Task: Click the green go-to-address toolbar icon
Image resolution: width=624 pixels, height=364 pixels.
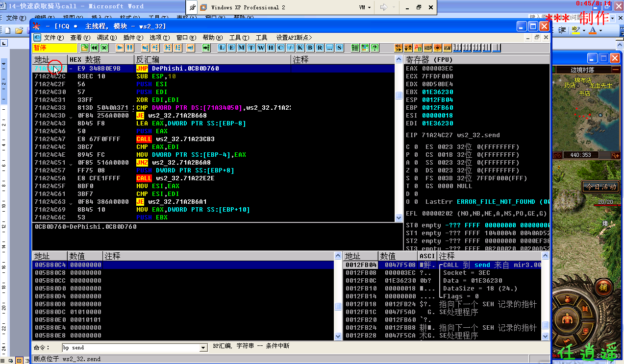Action: click(206, 48)
